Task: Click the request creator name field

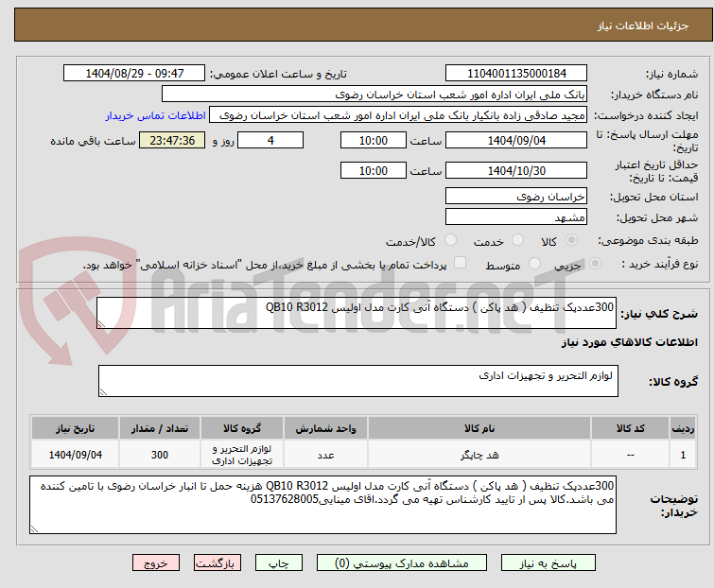Action: click(398, 115)
